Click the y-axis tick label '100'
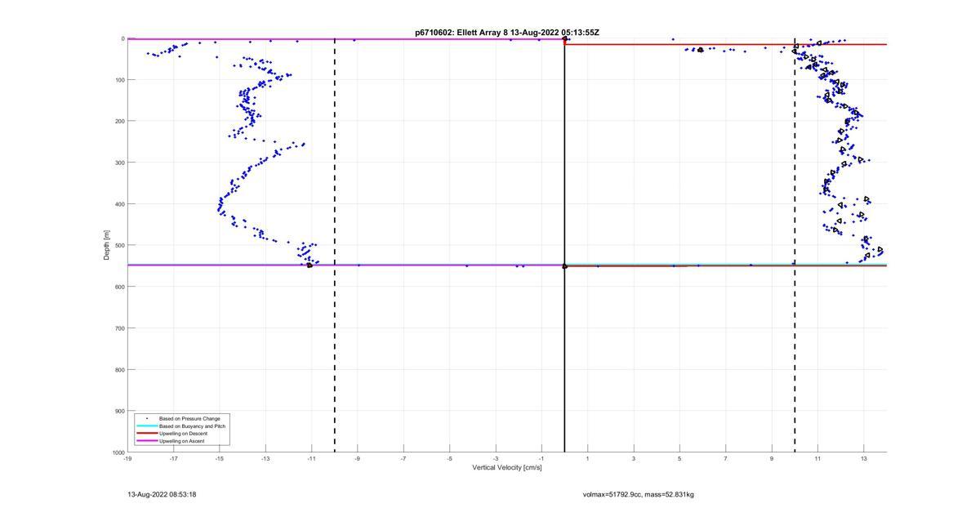 (119, 80)
